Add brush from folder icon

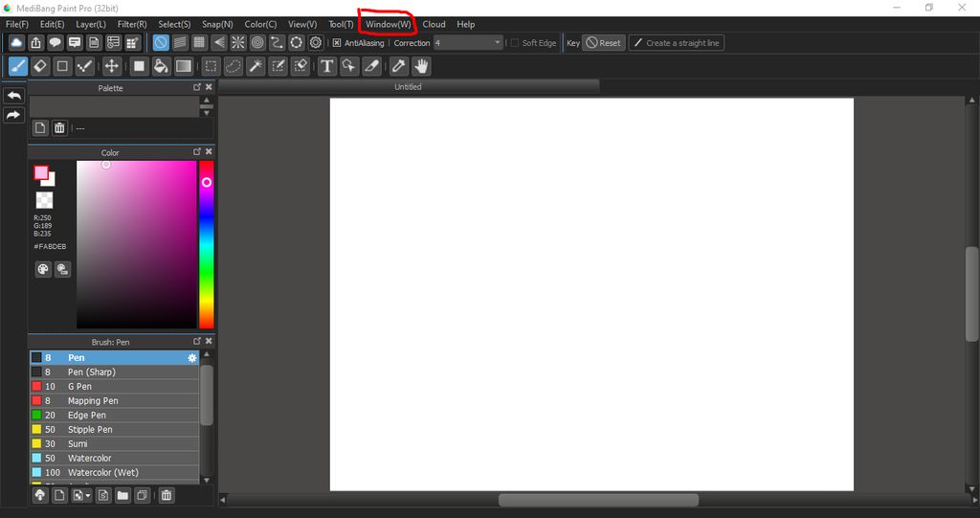click(122, 495)
